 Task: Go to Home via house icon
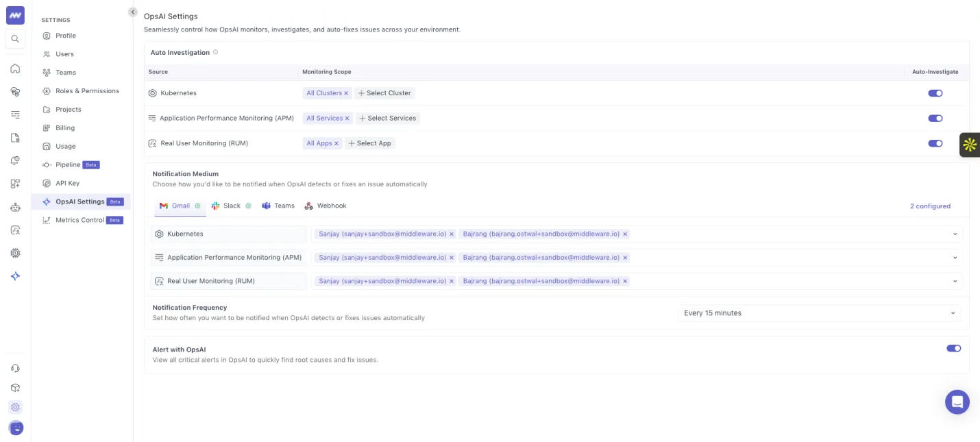pos(15,69)
